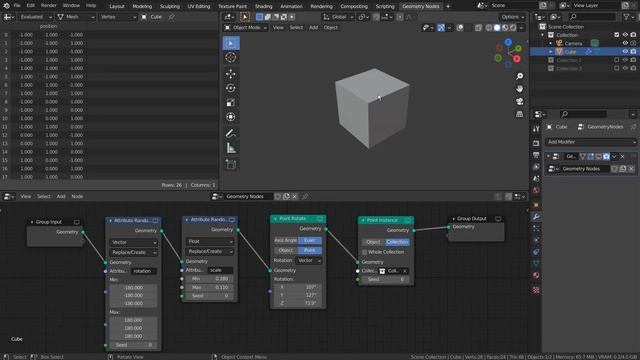Toggle pin icon in spreadsheet header
The image size is (640, 360).
[171, 17]
